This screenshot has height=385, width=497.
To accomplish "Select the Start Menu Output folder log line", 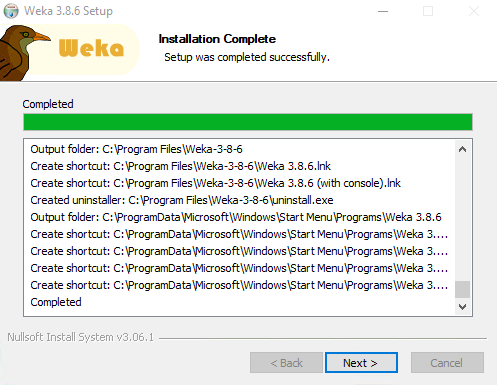I will [236, 217].
